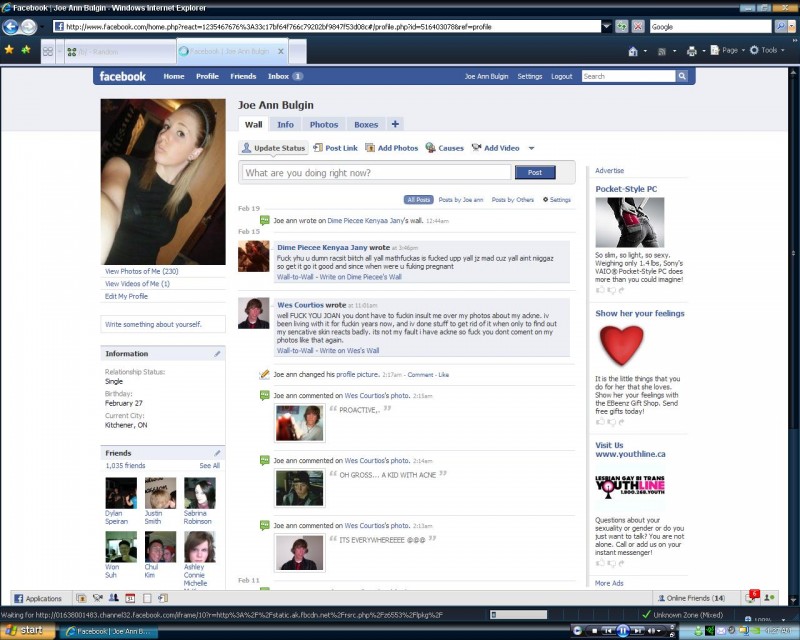Click the Online Friends (14) chat bar
Image resolution: width=800 pixels, height=640 pixels.
pos(696,598)
